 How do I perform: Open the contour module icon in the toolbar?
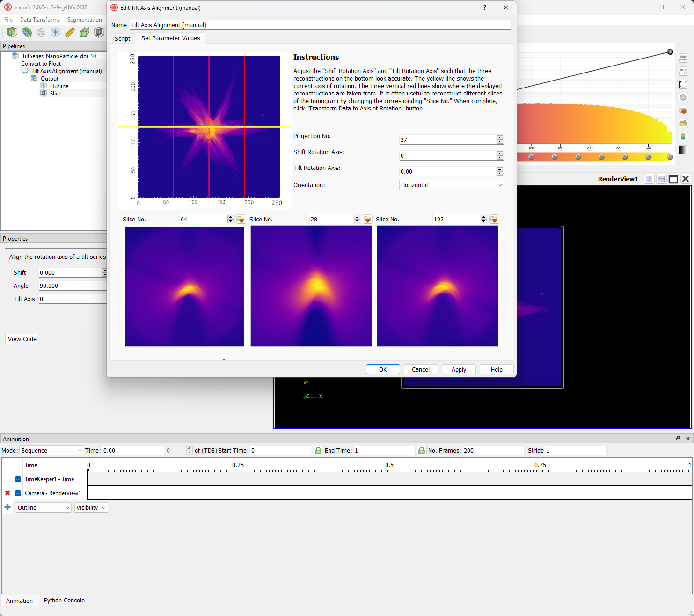pyautogui.click(x=27, y=32)
